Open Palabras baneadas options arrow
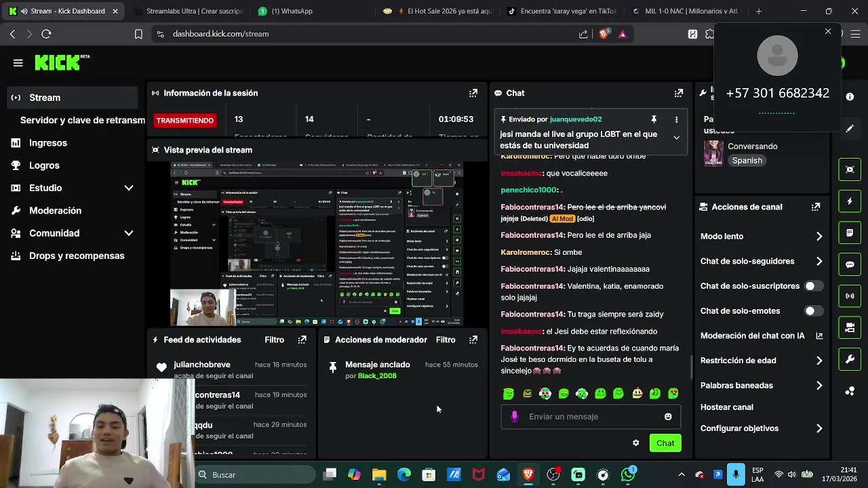The image size is (868, 488). [x=819, y=386]
